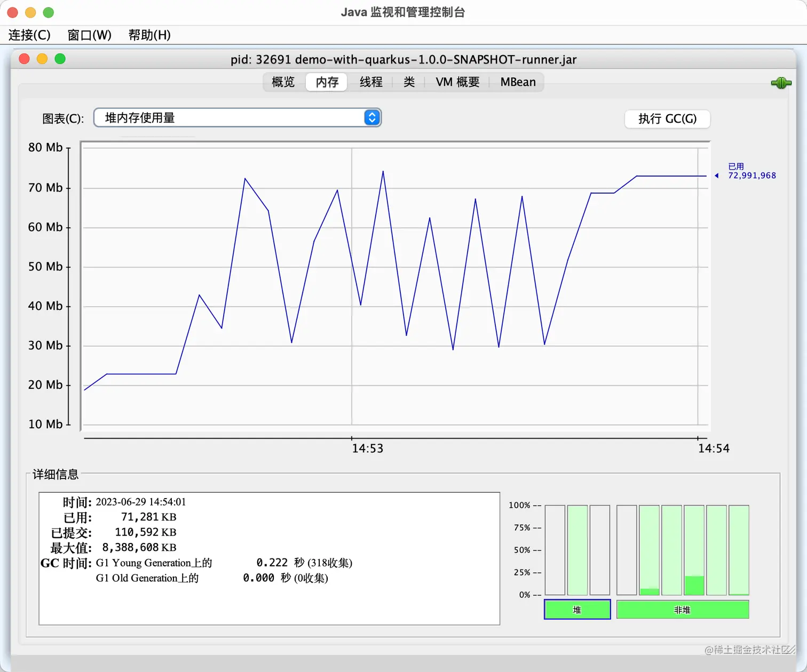Viewport: 807px width, 672px height.
Task: Click the 已用 72,991,968 chart value label
Action: pyautogui.click(x=752, y=171)
